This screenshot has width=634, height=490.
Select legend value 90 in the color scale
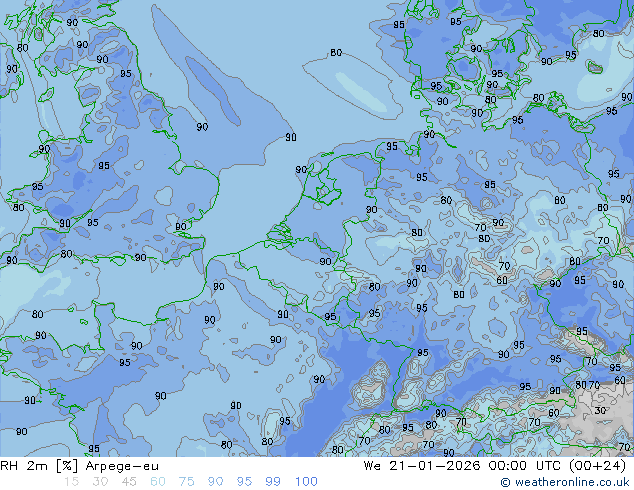coord(215,482)
